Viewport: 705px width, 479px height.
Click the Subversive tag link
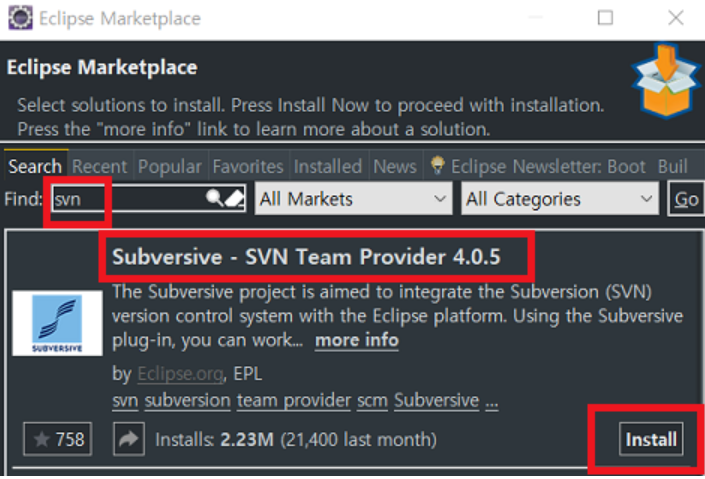point(437,400)
